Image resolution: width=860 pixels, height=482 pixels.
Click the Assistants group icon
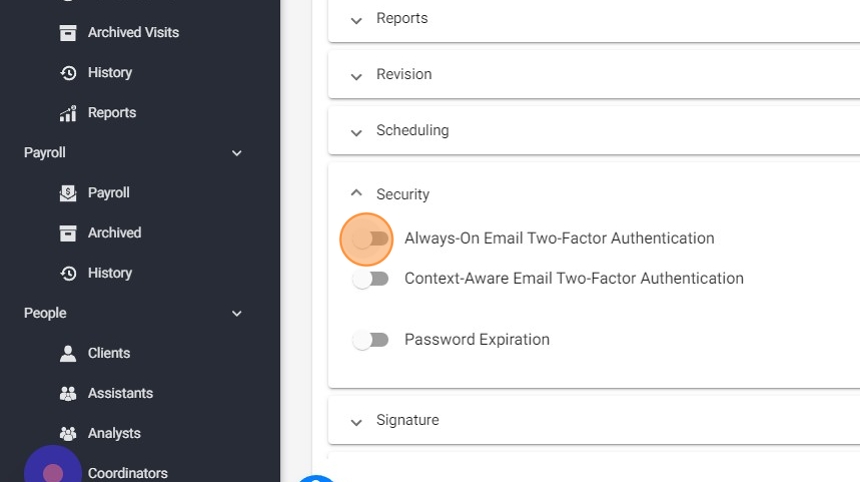coord(68,393)
